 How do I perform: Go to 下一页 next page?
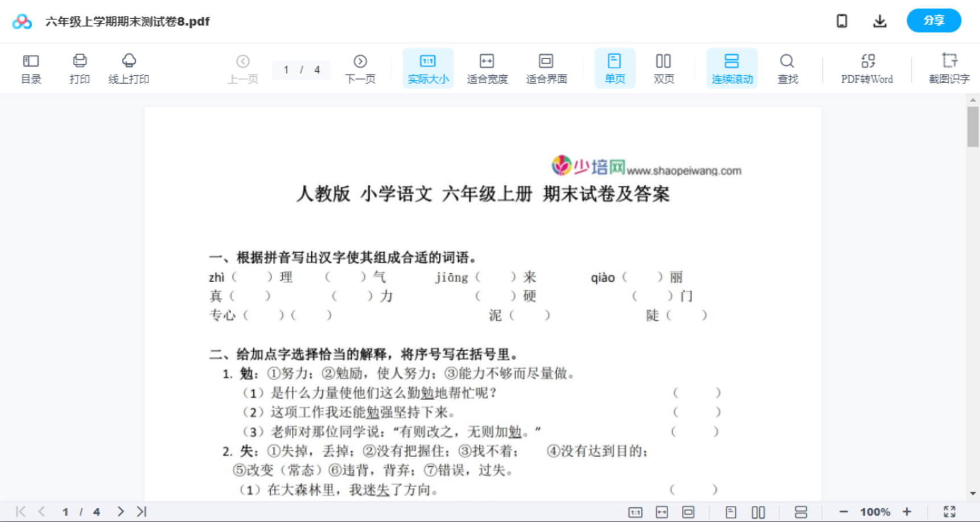(x=360, y=67)
